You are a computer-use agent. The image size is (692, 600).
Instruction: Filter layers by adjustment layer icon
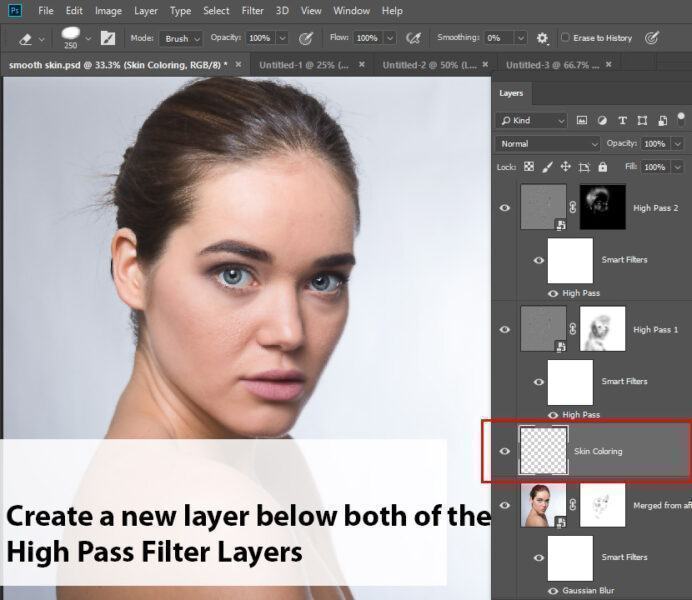coord(602,120)
